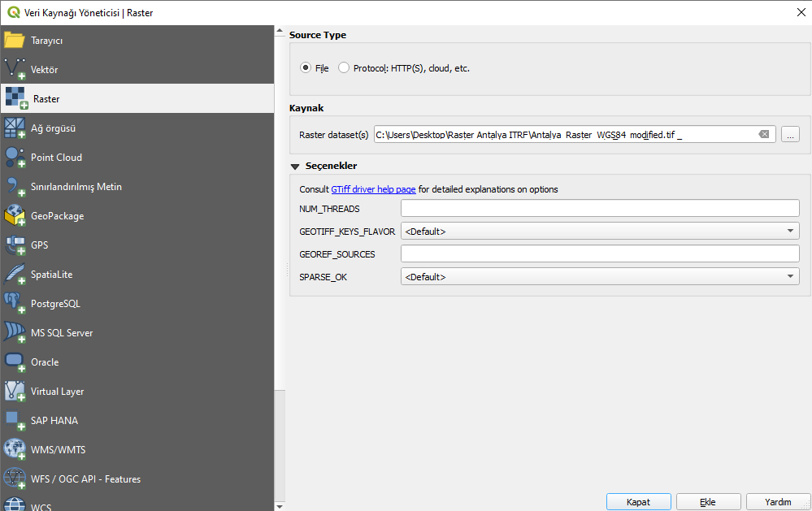This screenshot has height=511, width=812.
Task: Select the SAP HANA icon
Action: click(14, 421)
